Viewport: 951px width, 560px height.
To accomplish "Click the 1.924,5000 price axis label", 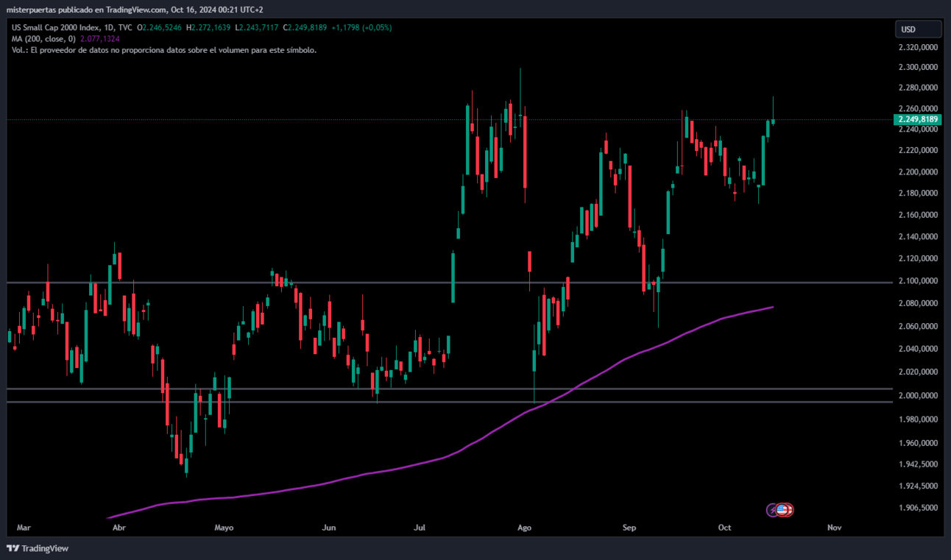I will tap(918, 486).
